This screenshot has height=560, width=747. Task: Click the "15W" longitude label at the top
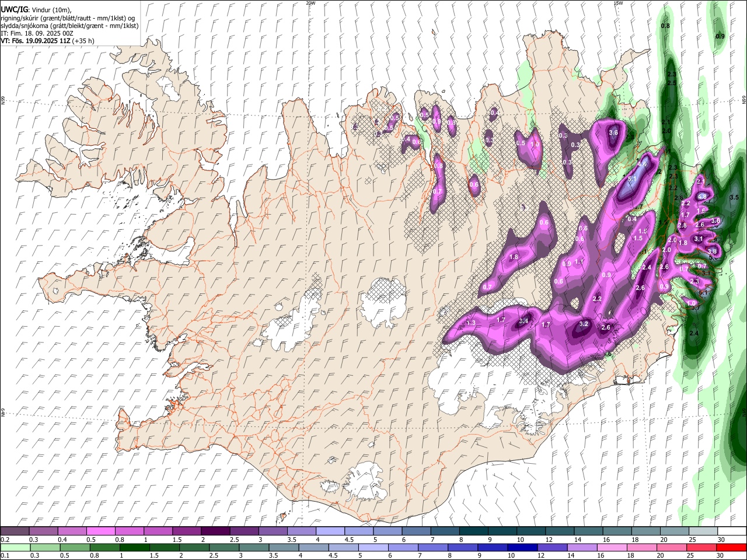point(618,3)
